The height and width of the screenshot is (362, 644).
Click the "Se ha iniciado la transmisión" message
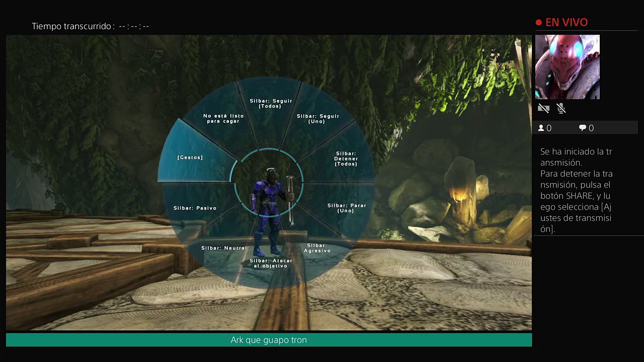tap(576, 157)
